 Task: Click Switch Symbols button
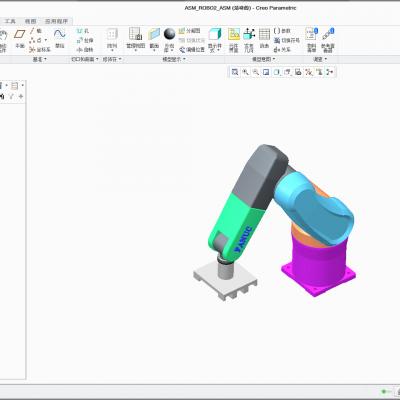[287, 40]
